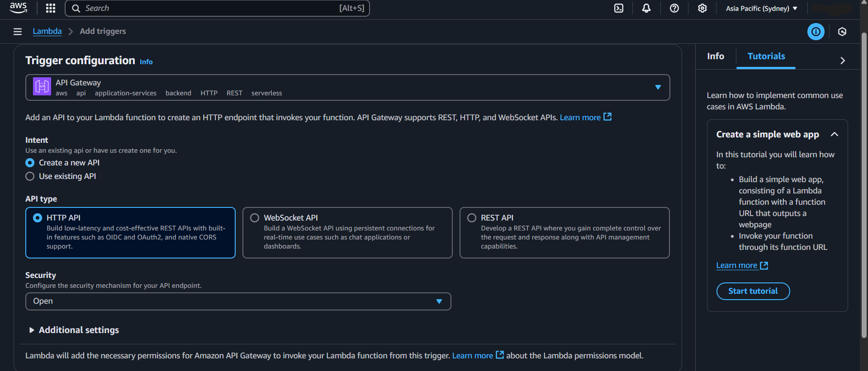Screen dimensions: 868x371
Task: Click the external link icon near permissions model text
Action: click(500, 355)
